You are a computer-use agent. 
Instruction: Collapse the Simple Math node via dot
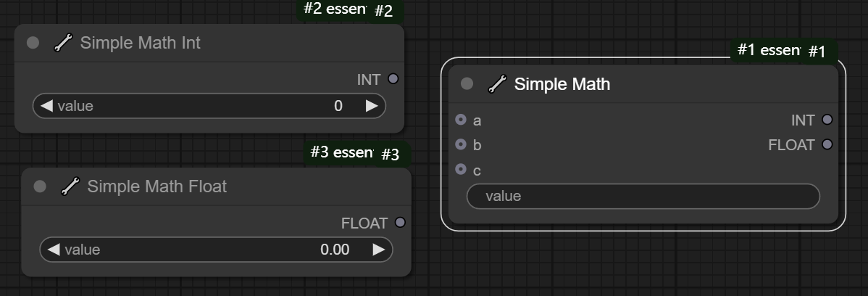[467, 84]
